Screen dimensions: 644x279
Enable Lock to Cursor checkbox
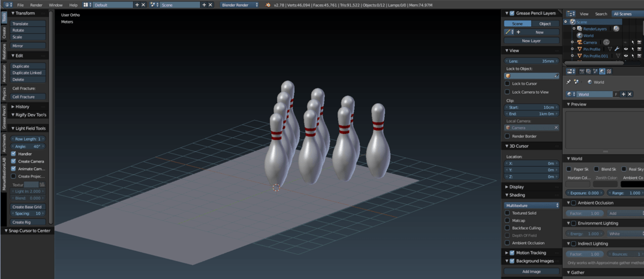pos(507,83)
